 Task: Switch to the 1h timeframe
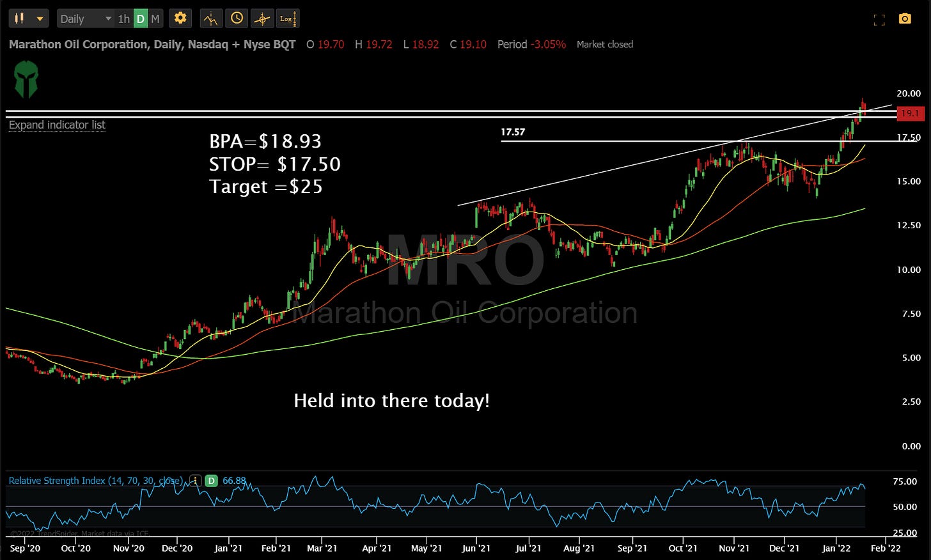pyautogui.click(x=123, y=19)
